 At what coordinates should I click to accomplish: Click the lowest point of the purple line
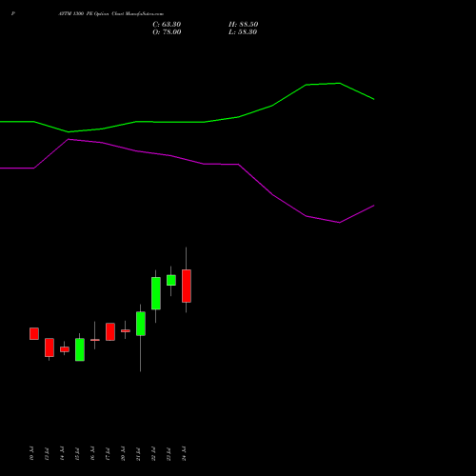click(340, 223)
